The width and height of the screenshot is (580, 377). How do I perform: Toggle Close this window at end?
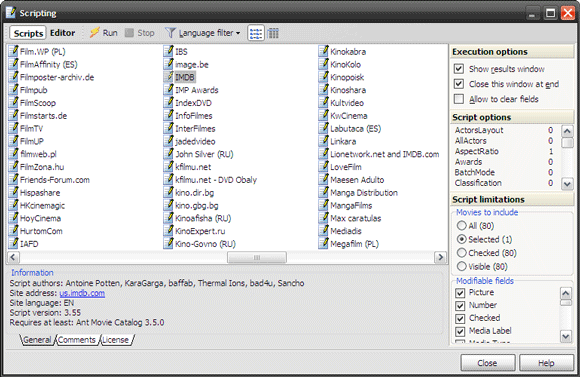(459, 84)
